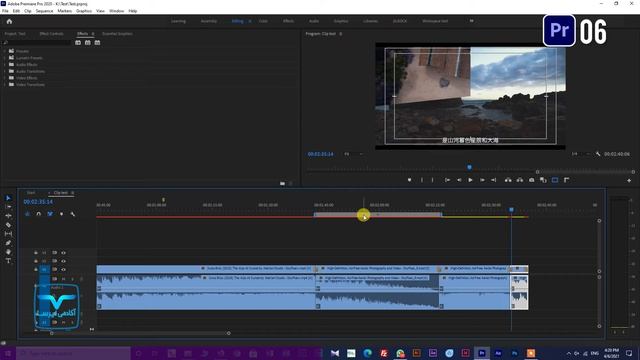The height and width of the screenshot is (360, 640).
Task: Expand the Lumetri Presets folder
Action: (5, 58)
